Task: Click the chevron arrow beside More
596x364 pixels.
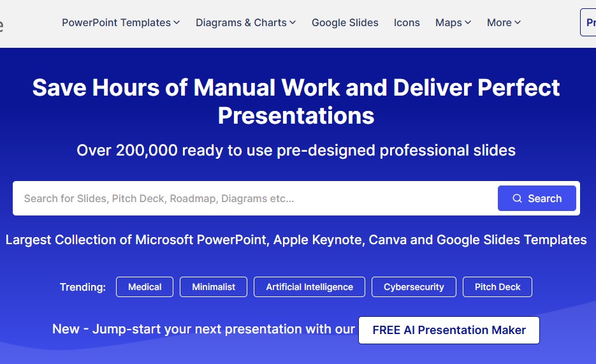Action: [518, 23]
